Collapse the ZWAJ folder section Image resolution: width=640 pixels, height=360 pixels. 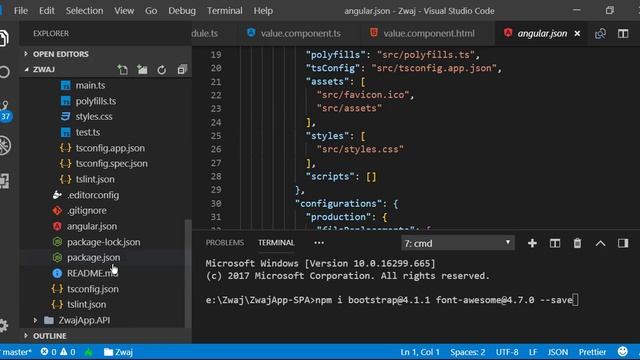click(x=44, y=70)
